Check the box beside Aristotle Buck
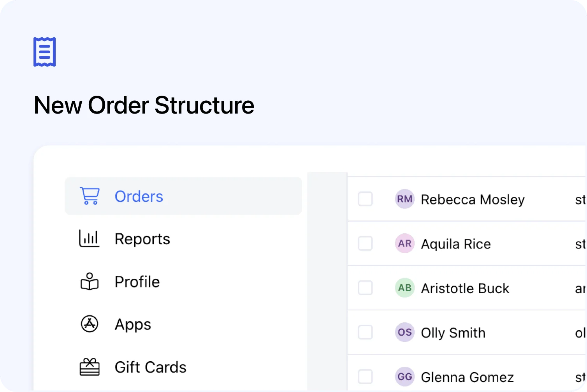 [366, 288]
